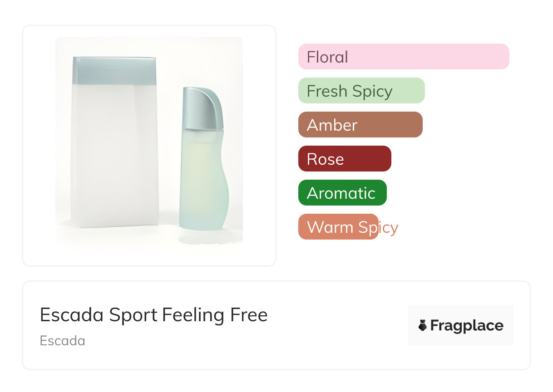Click the Fragplace bear logo icon
The width and height of the screenshot is (553, 392).
click(423, 325)
